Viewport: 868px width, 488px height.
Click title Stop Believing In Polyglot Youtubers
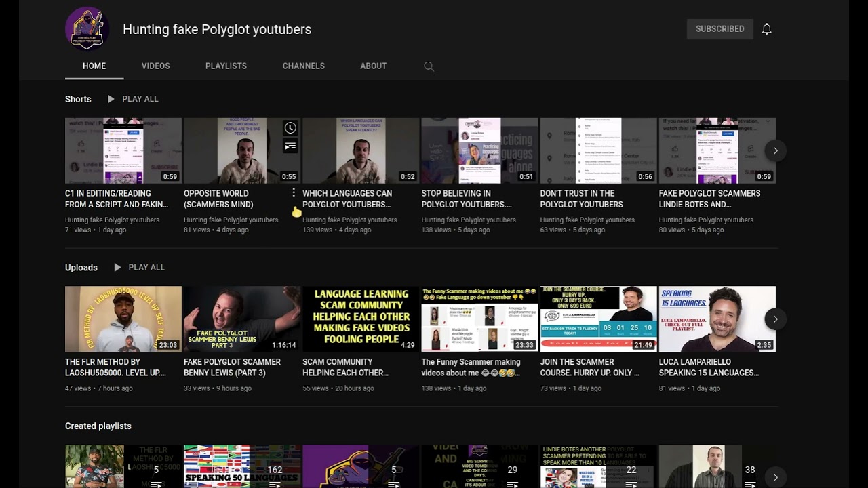point(467,199)
